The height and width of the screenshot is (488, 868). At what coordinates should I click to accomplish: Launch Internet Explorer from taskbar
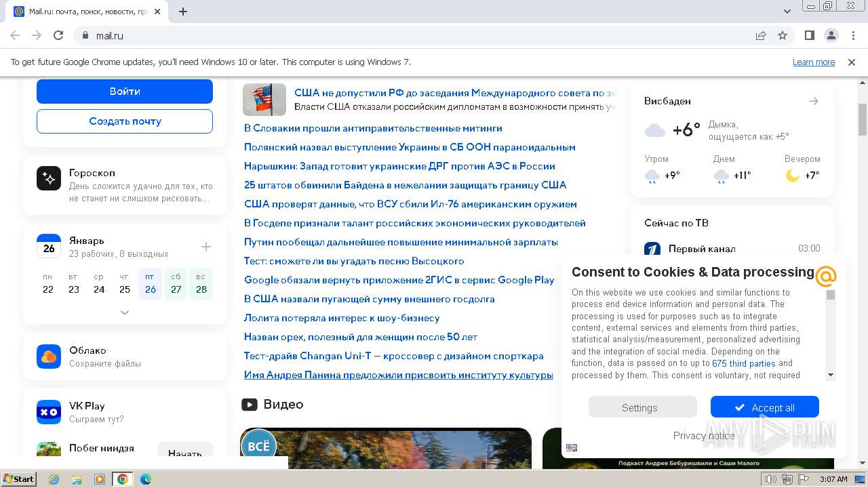pyautogui.click(x=54, y=479)
